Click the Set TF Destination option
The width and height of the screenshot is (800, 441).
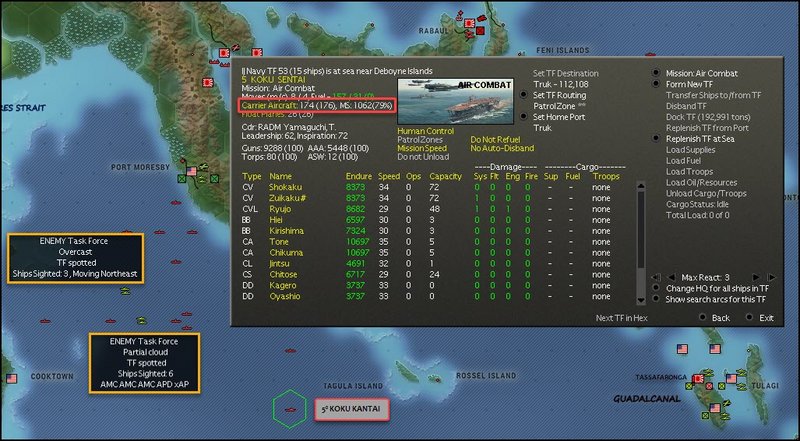point(566,74)
